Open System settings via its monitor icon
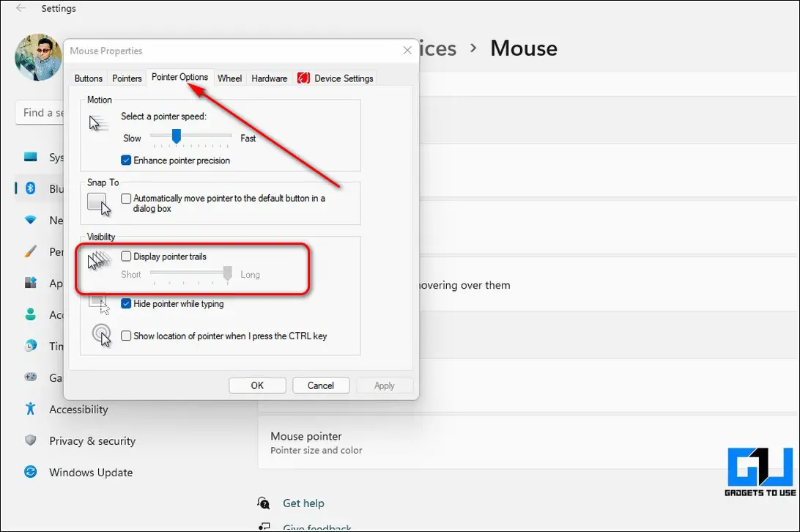800x532 pixels. tap(31, 157)
